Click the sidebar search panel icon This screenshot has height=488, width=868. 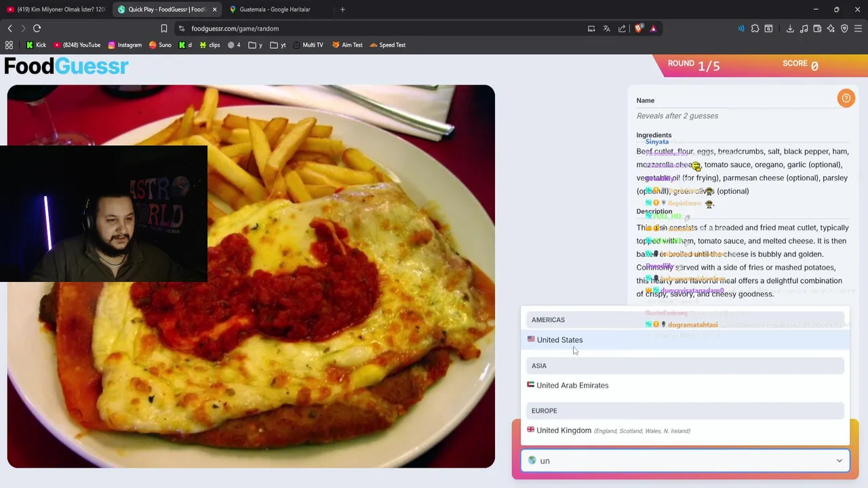tap(768, 28)
